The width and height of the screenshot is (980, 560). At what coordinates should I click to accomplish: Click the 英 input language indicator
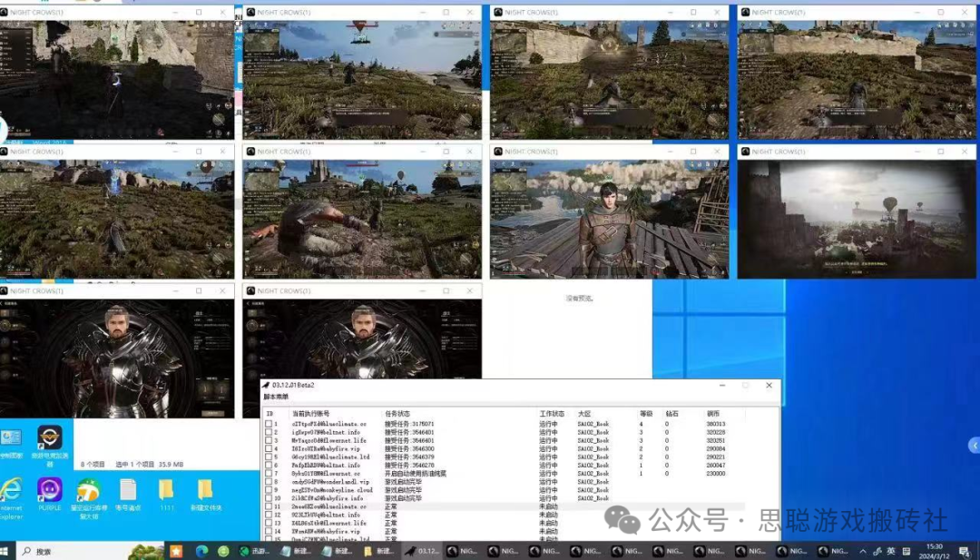point(891,551)
